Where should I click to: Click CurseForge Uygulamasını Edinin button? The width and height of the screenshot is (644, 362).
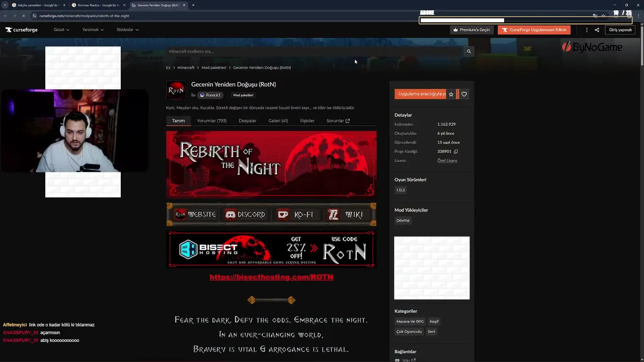[534, 30]
